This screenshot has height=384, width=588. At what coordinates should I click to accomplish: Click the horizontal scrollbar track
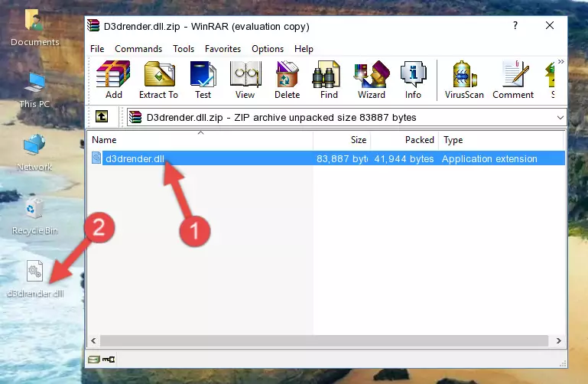324,340
